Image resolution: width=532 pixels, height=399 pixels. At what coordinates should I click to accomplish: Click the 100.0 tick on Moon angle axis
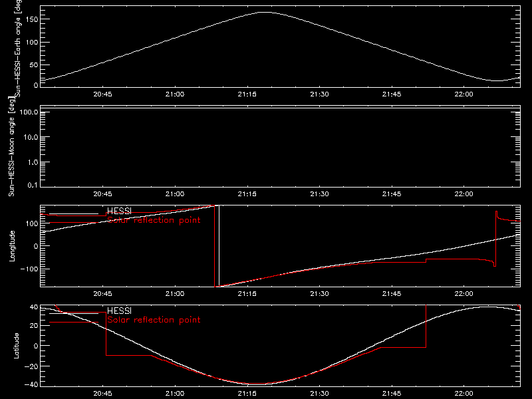(29, 112)
